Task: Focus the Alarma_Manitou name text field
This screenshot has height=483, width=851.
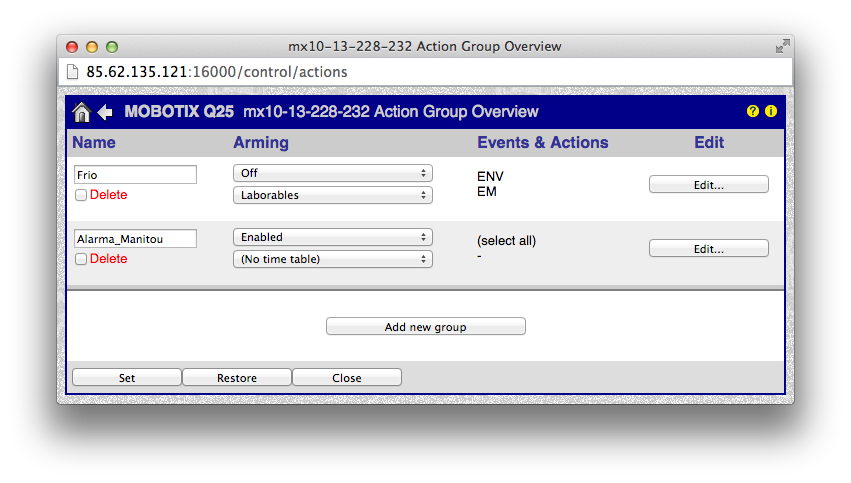Action: point(135,239)
